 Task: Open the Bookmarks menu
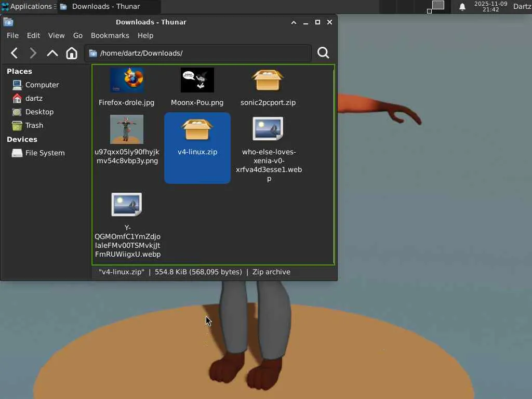tap(110, 35)
